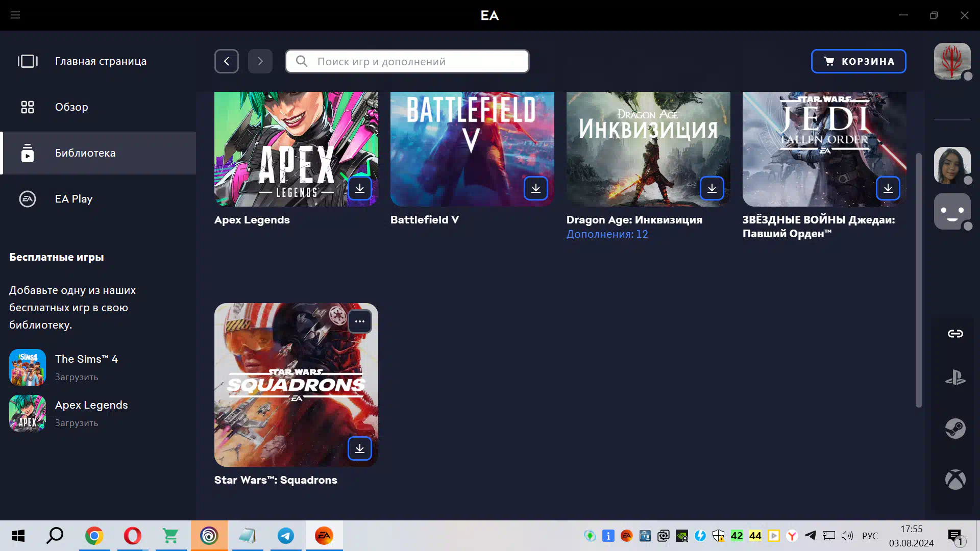The width and height of the screenshot is (980, 551).
Task: Click the link accounts chain icon
Action: point(955,334)
